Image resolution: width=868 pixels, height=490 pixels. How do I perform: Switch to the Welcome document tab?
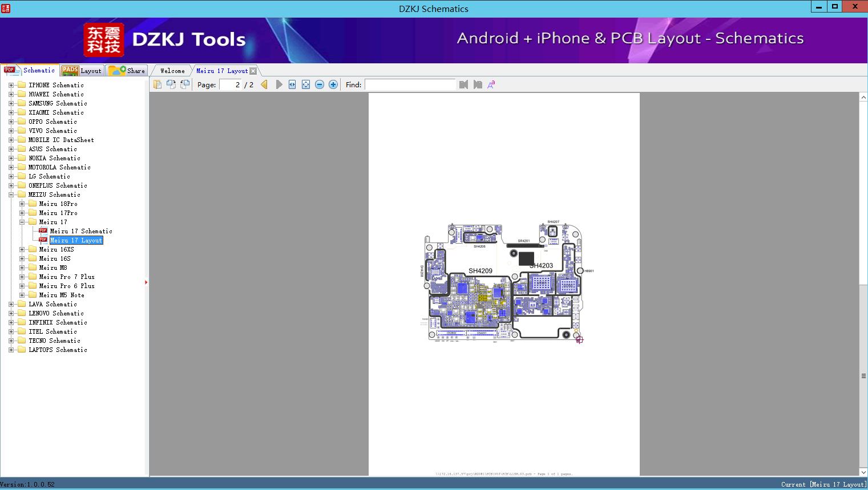[x=172, y=71]
